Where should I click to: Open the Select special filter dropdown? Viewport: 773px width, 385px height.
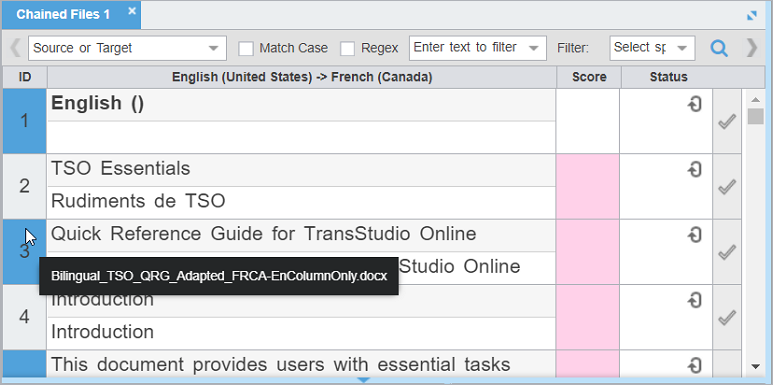pos(652,48)
